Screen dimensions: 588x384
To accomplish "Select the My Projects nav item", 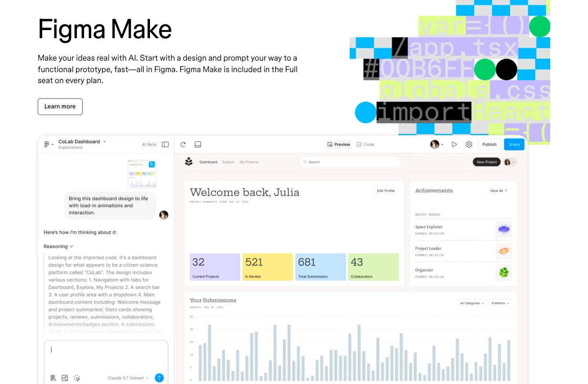I will pyautogui.click(x=249, y=162).
